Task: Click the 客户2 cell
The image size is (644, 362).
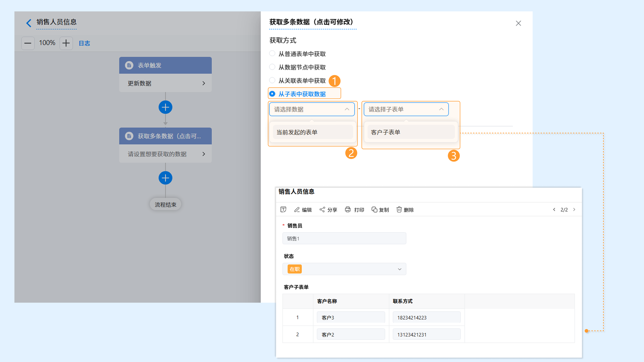Action: click(351, 335)
